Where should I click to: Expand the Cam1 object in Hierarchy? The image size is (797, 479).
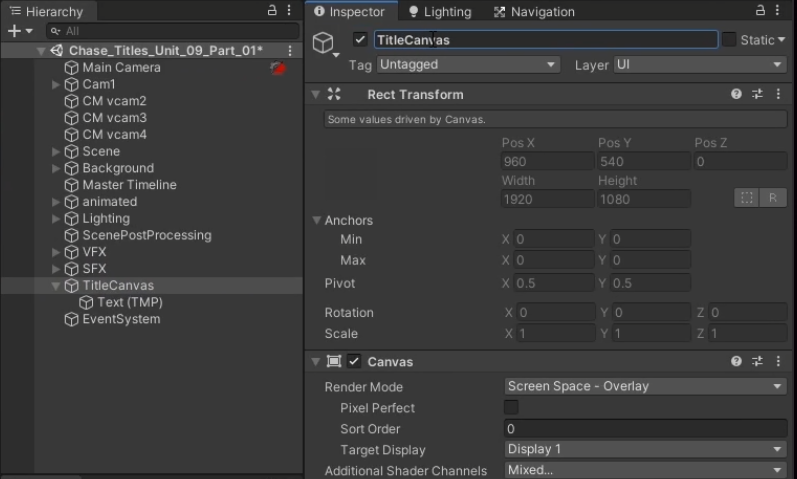[x=56, y=85]
